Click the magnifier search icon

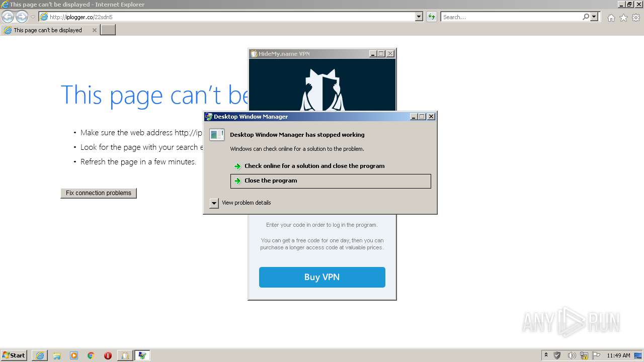pyautogui.click(x=586, y=17)
